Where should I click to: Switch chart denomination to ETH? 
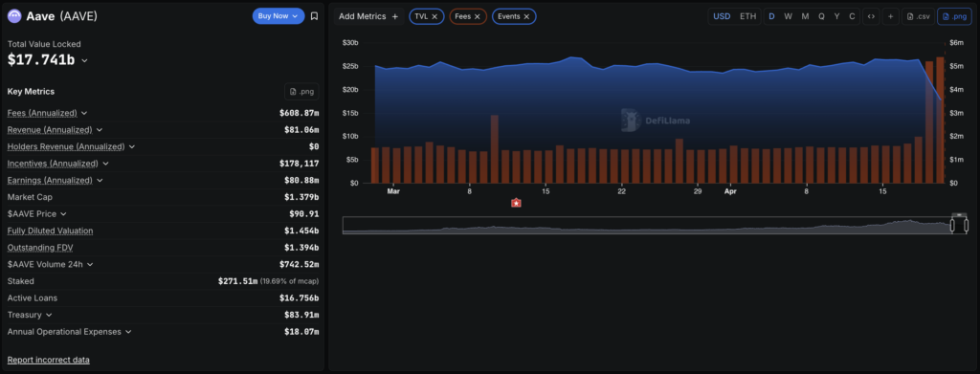[747, 17]
